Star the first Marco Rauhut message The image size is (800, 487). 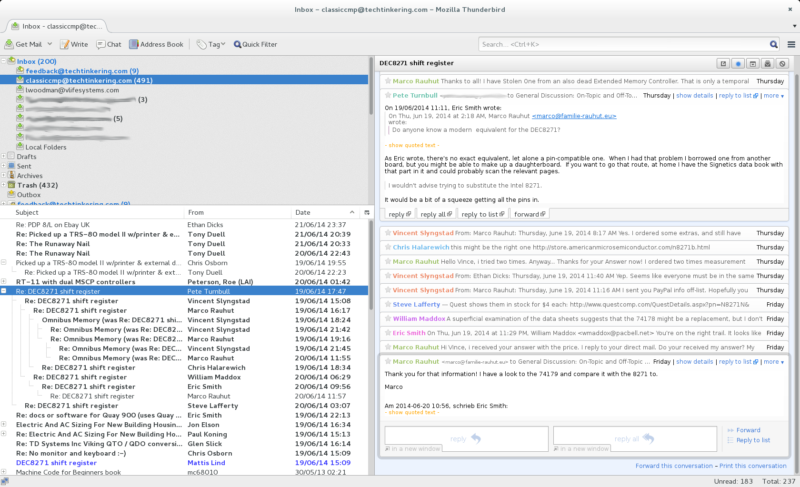[388, 81]
